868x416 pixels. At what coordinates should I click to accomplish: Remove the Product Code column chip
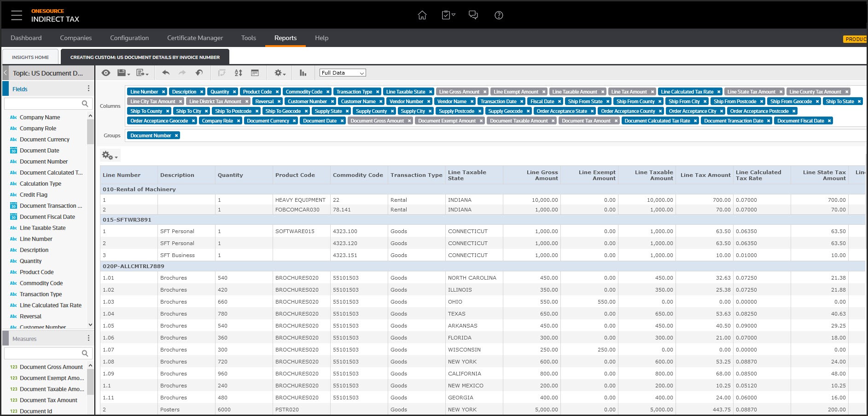click(x=277, y=92)
